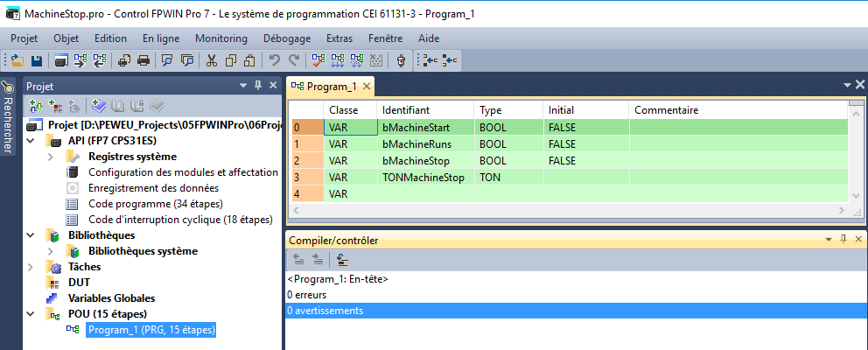868x350 pixels.
Task: Toggle pin on Compiler/contrôler panel
Action: click(843, 240)
